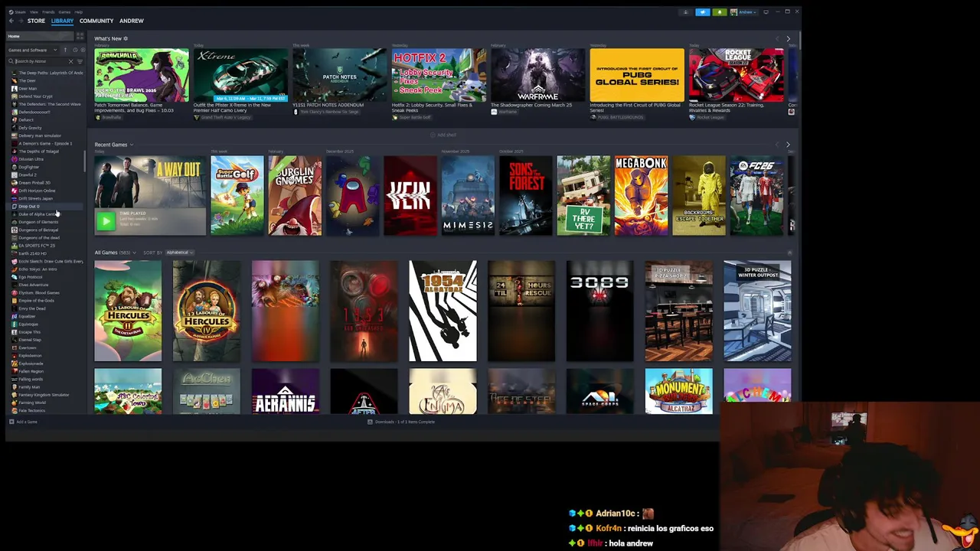This screenshot has width=980, height=551.
Task: Click the sort ascending arrow icon
Action: click(65, 50)
